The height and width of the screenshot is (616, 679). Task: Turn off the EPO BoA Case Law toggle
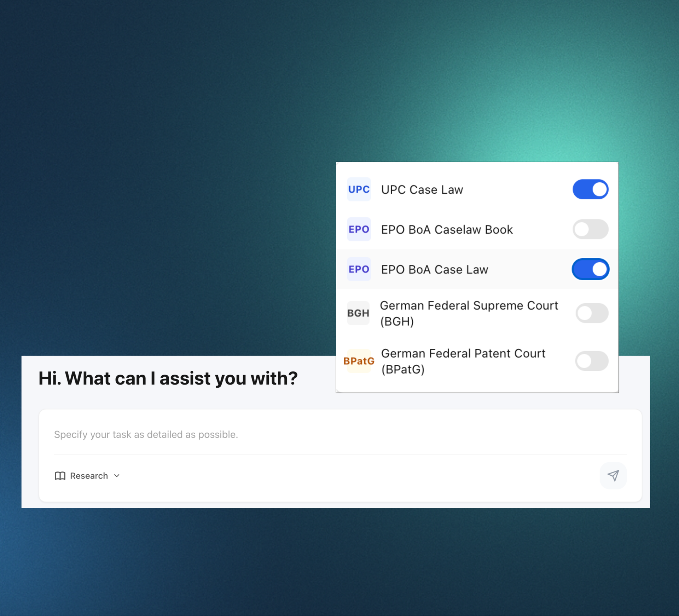coord(590,269)
